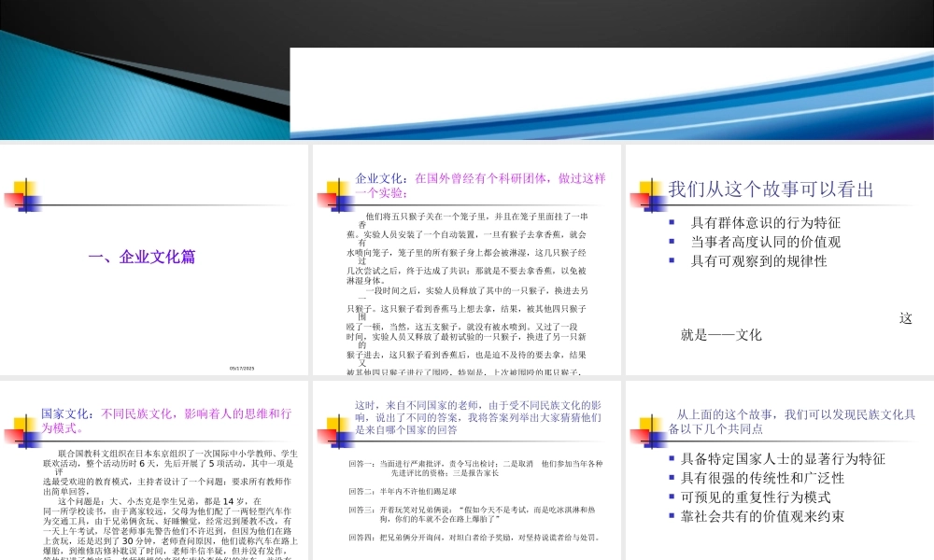This screenshot has height=560, width=934.
Task: Click the 回答四 answer paragraph
Action: pos(472,538)
